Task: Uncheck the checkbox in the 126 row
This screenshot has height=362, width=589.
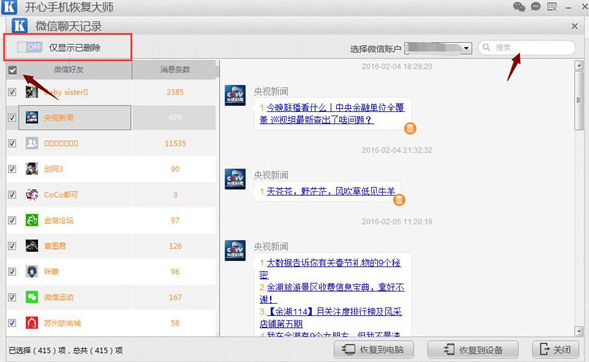Action: click(12, 246)
